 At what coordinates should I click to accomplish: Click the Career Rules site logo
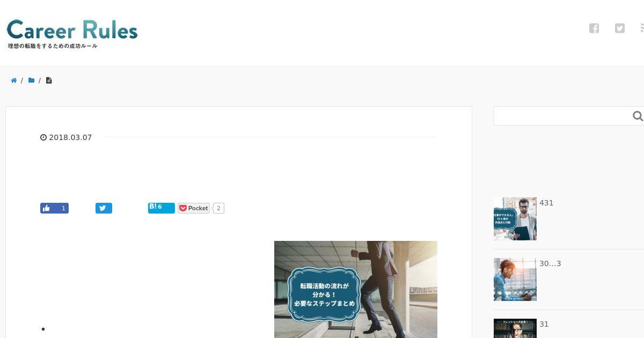(72, 34)
